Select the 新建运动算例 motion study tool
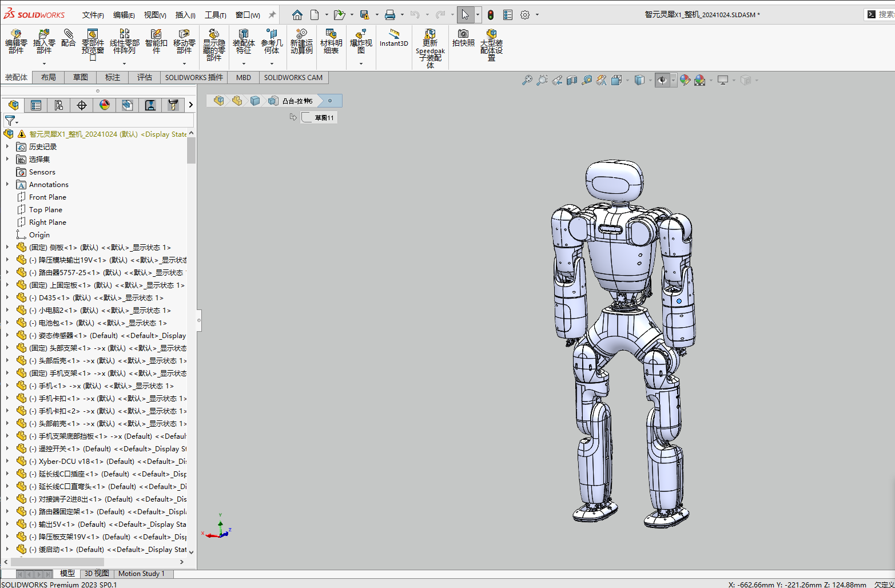 coord(301,41)
